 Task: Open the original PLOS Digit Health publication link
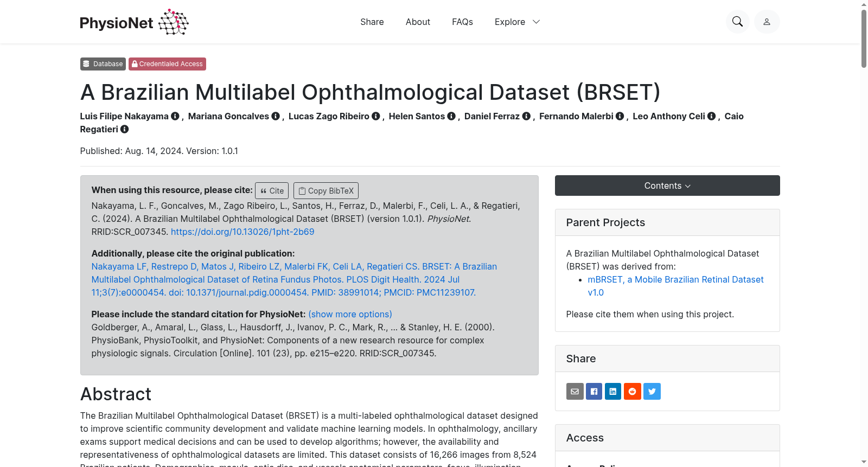click(x=294, y=279)
